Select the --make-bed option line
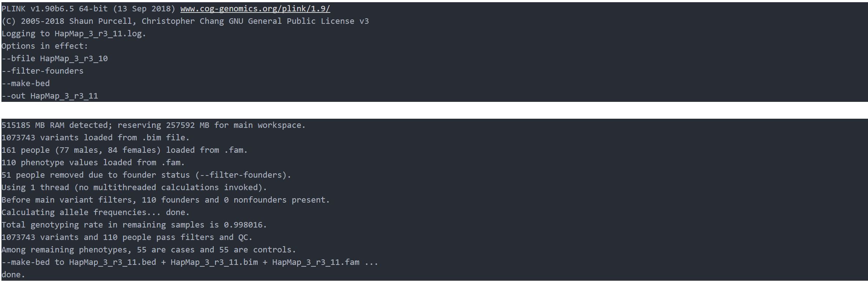Image resolution: width=868 pixels, height=281 pixels. tap(26, 83)
